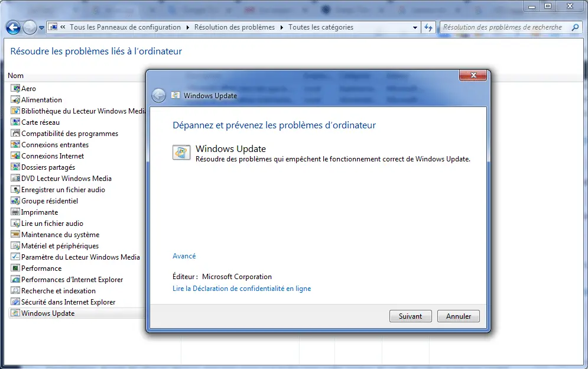588x369 pixels.
Task: Click the Annuler button
Action: 458,316
